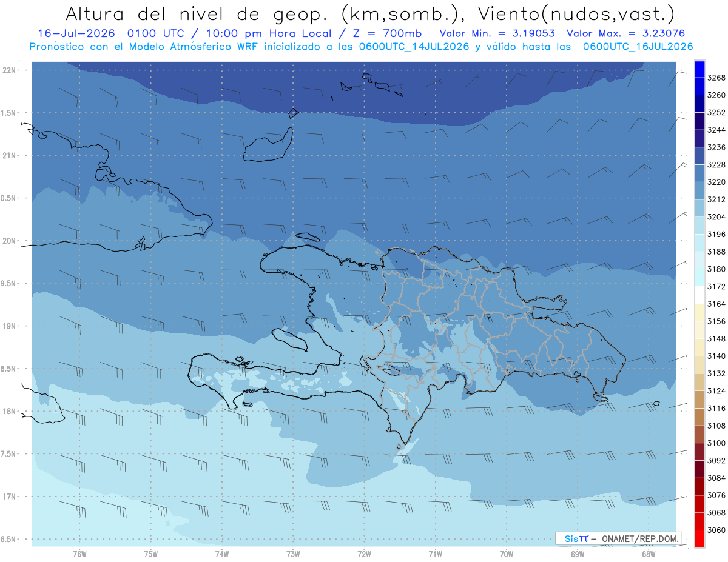Click the colorbar value '3196'
The width and height of the screenshot is (728, 562).
click(x=716, y=234)
